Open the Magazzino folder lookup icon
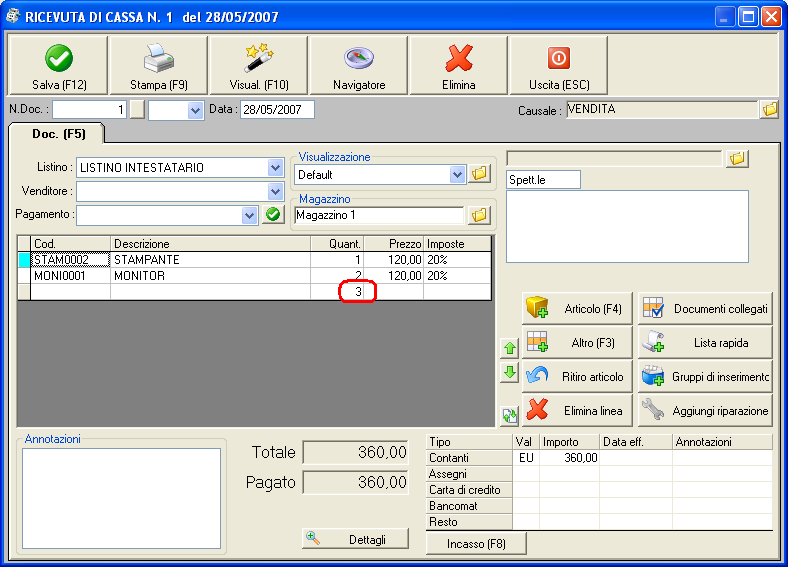This screenshot has height=567, width=788. [x=479, y=215]
